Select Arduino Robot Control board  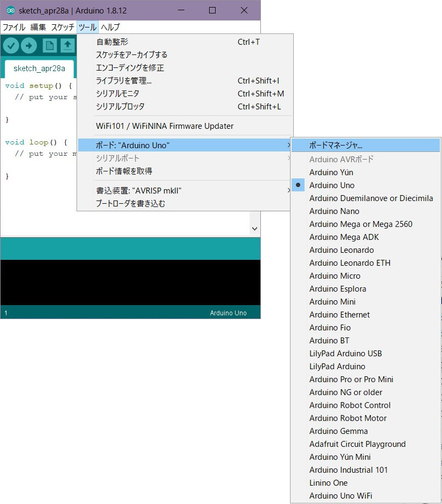click(x=365, y=405)
